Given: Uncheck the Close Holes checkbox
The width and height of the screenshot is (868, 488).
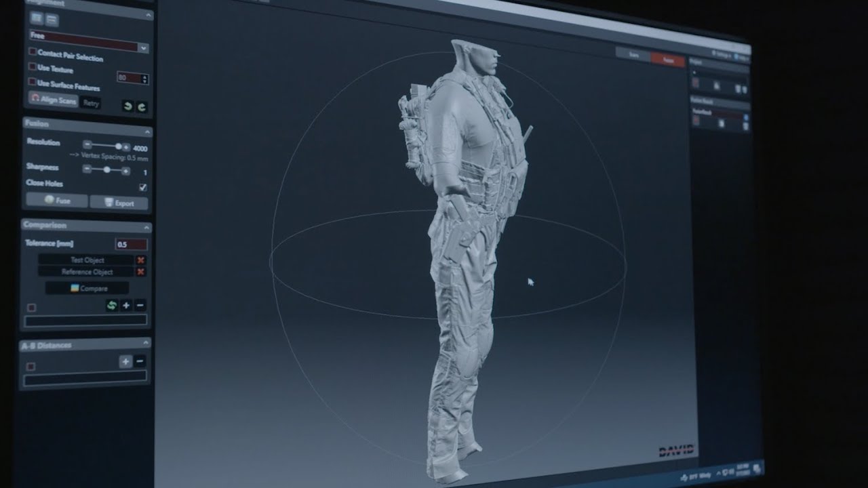Looking at the screenshot, I should click(x=143, y=187).
